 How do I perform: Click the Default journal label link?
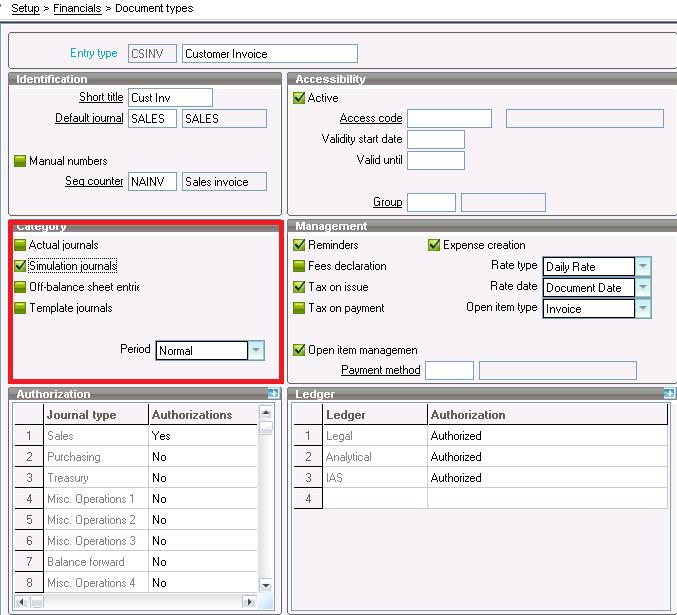click(89, 118)
